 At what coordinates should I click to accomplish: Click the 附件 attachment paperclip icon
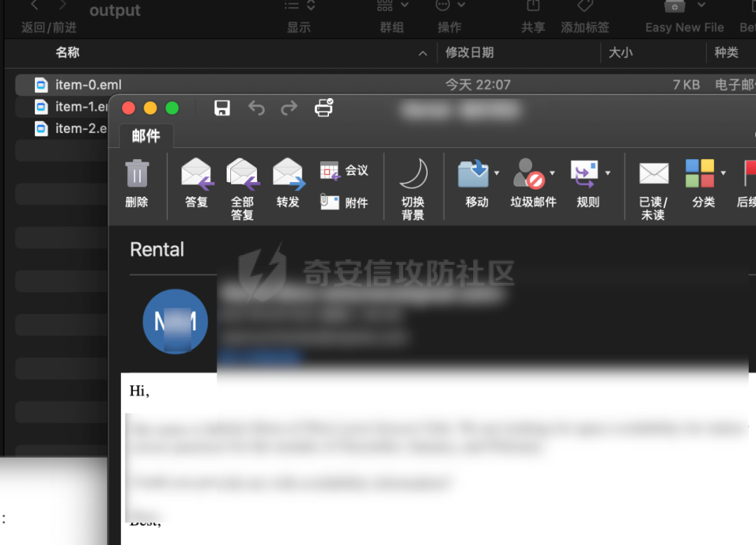[x=330, y=202]
